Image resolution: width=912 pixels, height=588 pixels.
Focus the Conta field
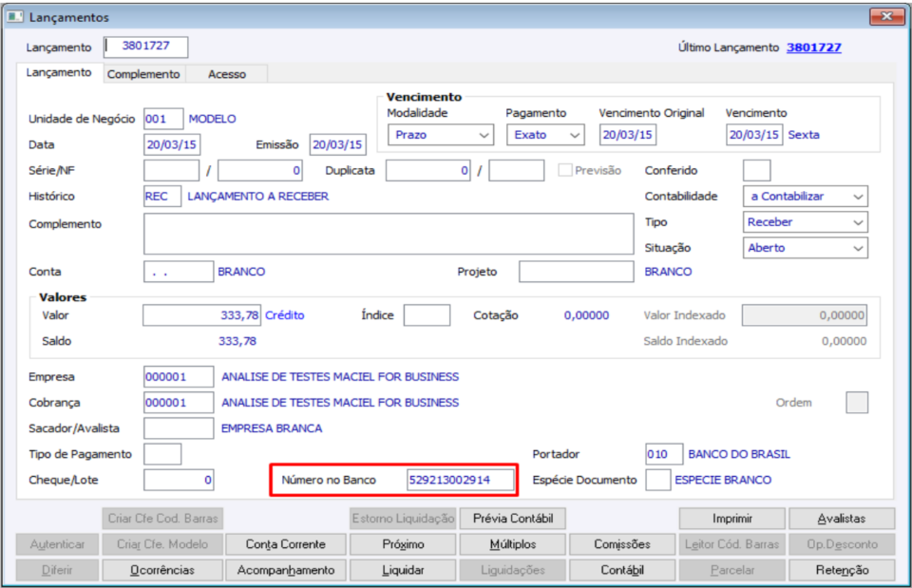point(179,272)
